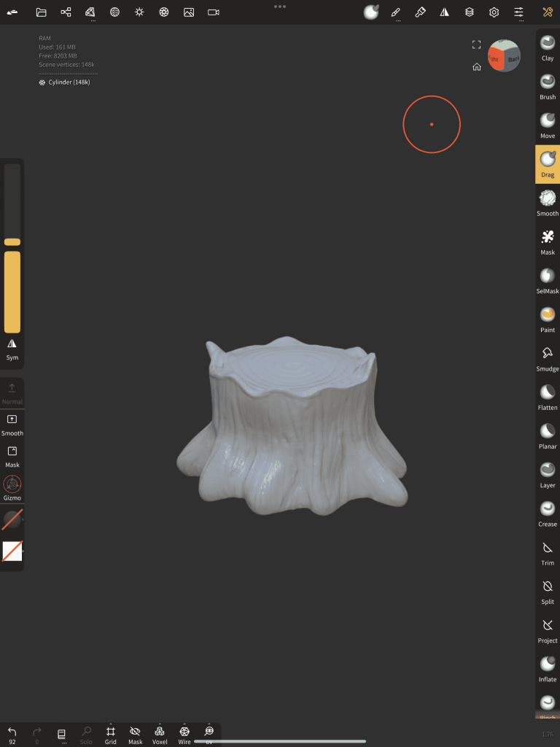
Task: Open the Settings gear menu
Action: (494, 12)
